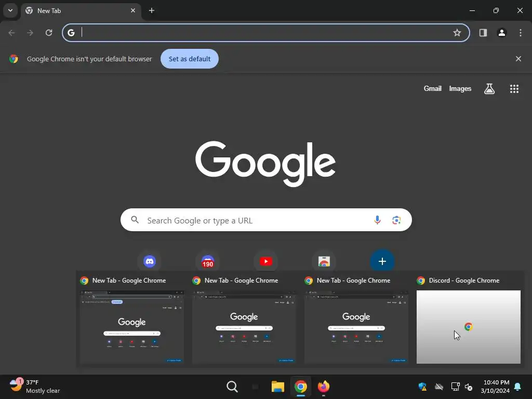Open clock and calendar
Screen dimensions: 532x399
(495, 387)
